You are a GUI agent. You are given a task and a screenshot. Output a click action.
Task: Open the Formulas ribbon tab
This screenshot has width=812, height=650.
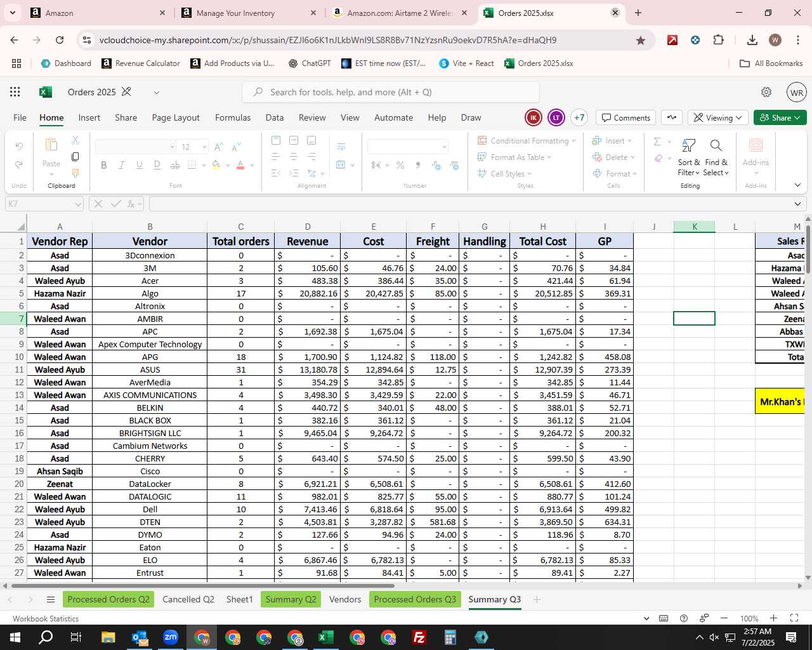[x=233, y=117]
